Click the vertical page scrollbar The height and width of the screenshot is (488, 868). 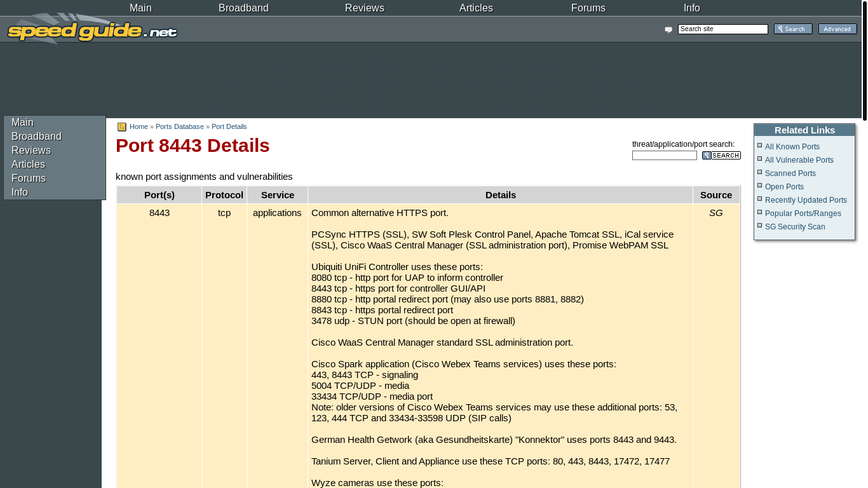864,61
